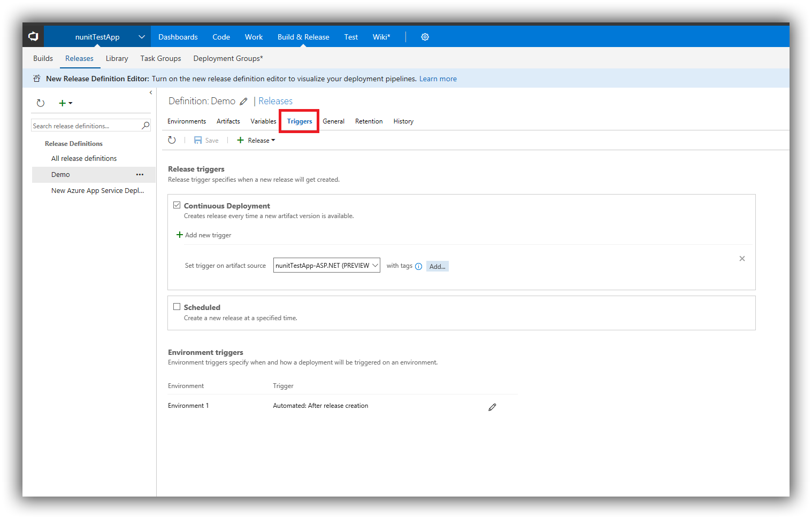The width and height of the screenshot is (812, 519).
Task: Edit definition name pencil icon
Action: point(243,102)
